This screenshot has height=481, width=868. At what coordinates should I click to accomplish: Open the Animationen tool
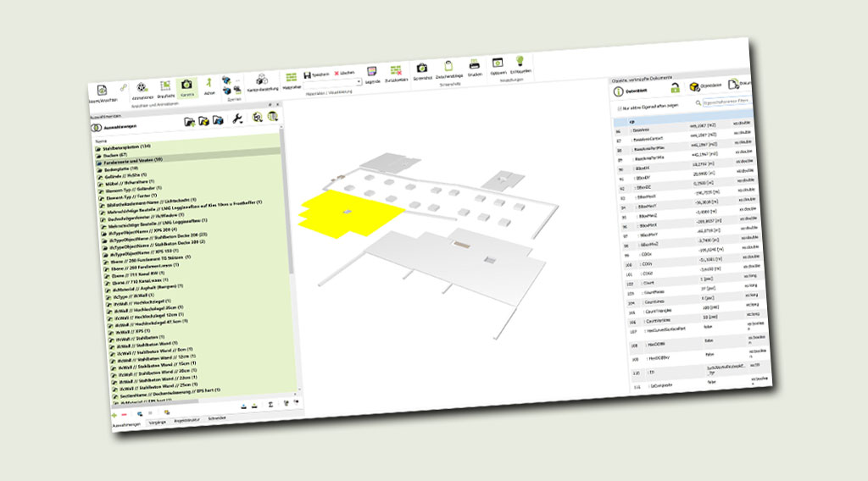click(x=143, y=89)
